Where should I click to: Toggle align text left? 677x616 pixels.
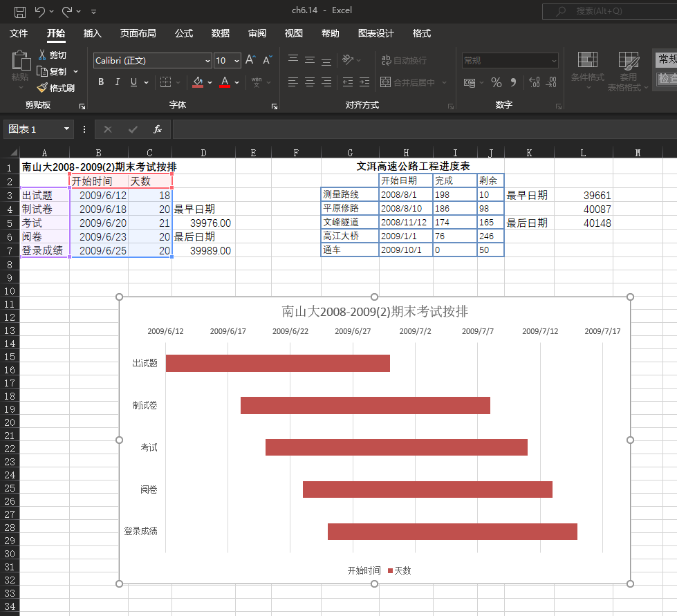tap(293, 82)
